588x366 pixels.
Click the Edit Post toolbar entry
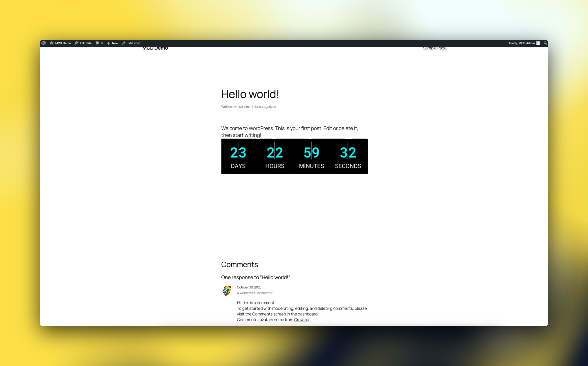coord(134,43)
